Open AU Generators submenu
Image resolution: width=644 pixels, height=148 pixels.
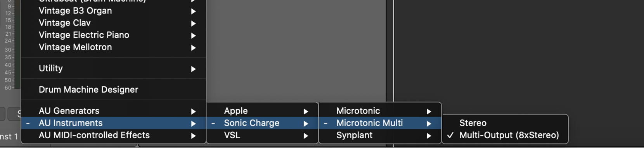(113, 111)
